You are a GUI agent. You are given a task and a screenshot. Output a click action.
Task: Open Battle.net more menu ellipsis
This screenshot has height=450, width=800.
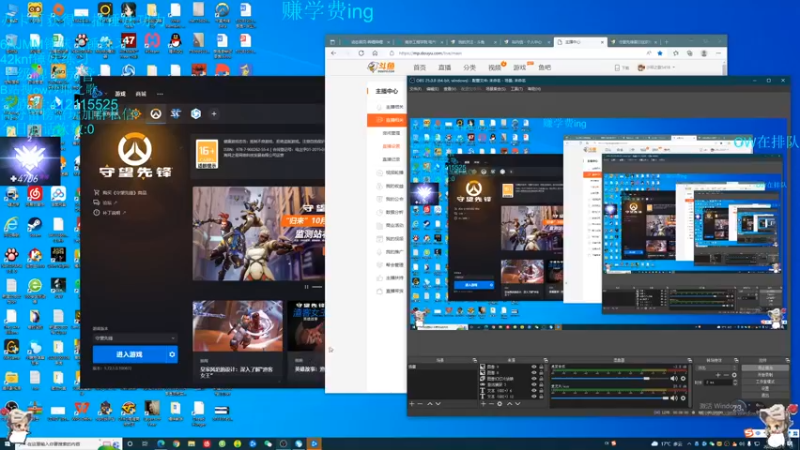pyautogui.click(x=160, y=94)
